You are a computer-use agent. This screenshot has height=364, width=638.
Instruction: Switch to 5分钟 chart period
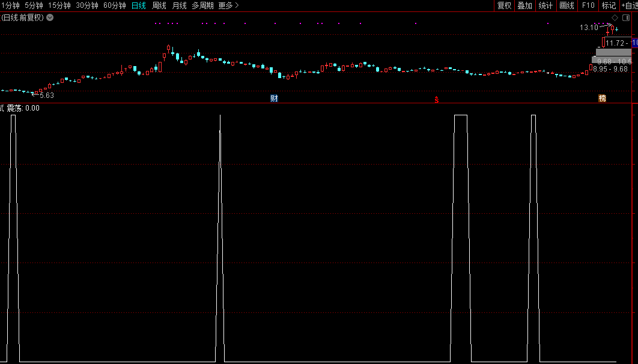point(34,5)
